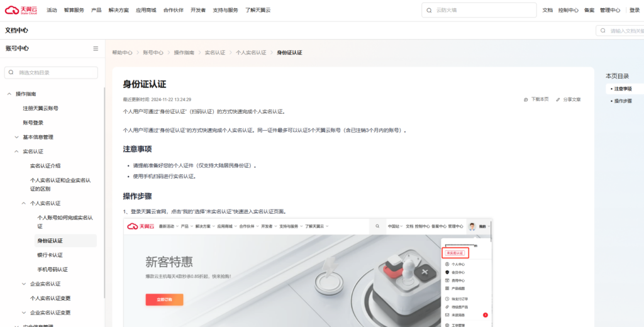
Task: Toggle the 账号中心 sidebar menu icon
Action: pos(96,48)
